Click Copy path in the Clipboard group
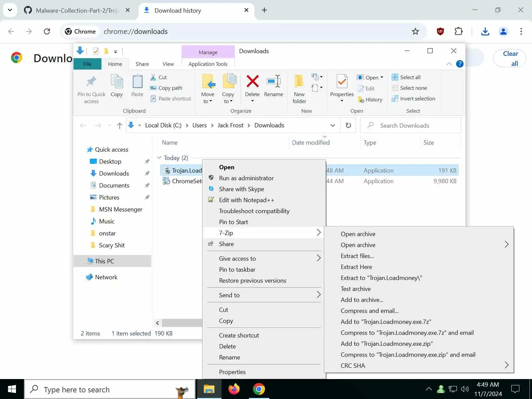The height and width of the screenshot is (399, 532). (x=166, y=88)
